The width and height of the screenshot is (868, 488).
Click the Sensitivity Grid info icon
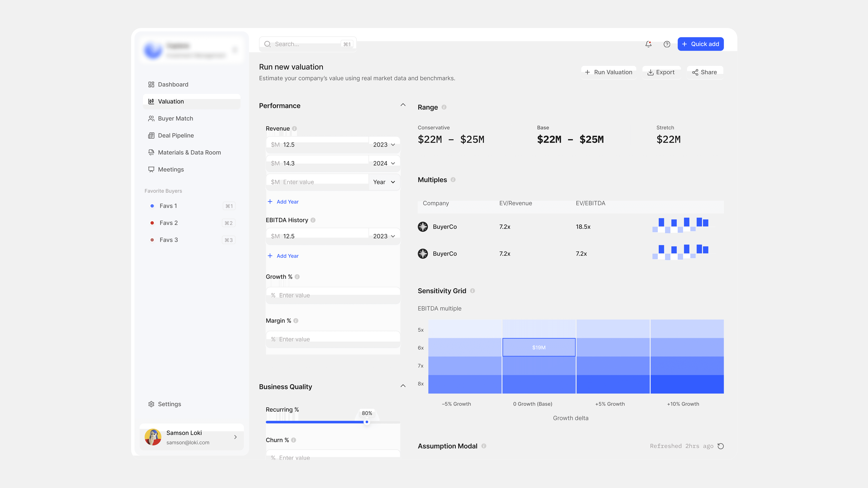[472, 291]
